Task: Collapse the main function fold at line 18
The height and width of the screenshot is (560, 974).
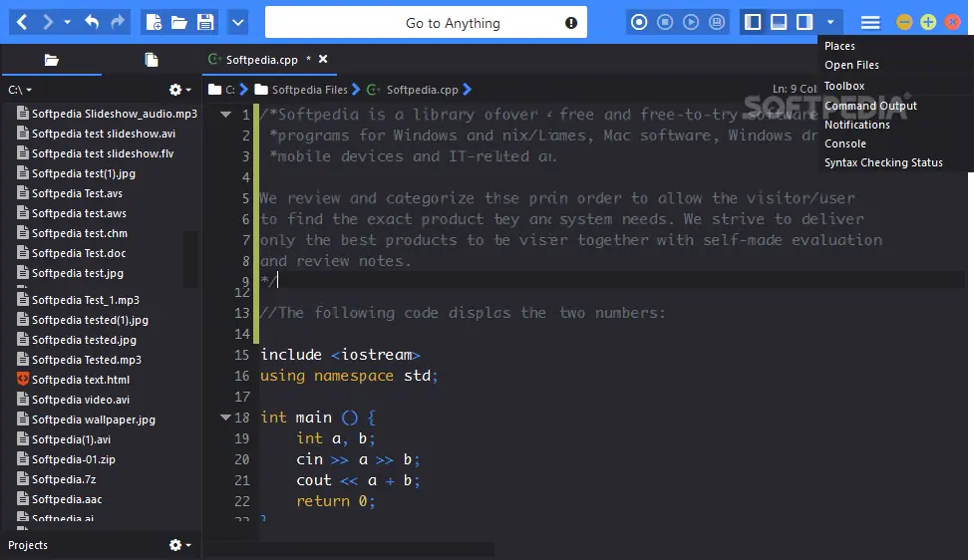Action: click(225, 418)
